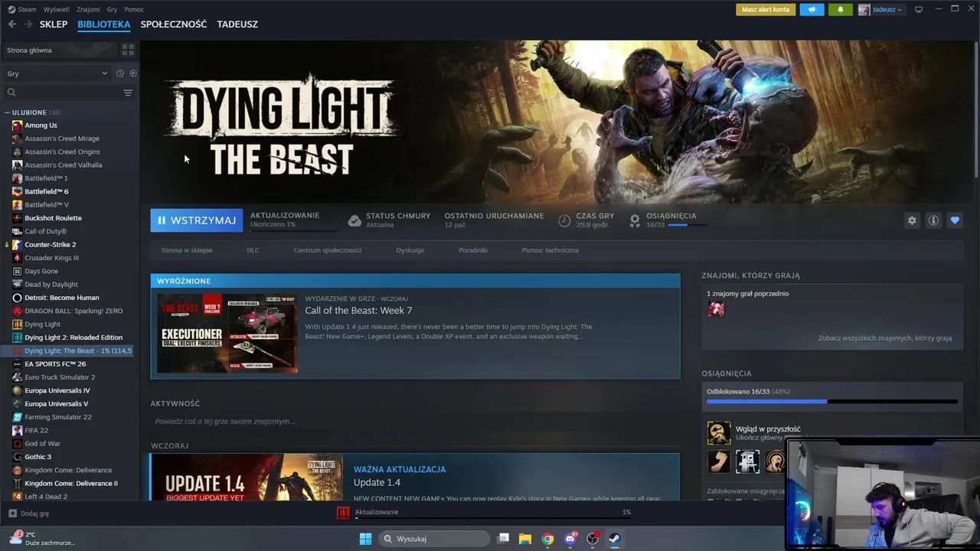Screen dimensions: 980x551
Task: Click Steam Big Picture mode icon
Action: 919,9
